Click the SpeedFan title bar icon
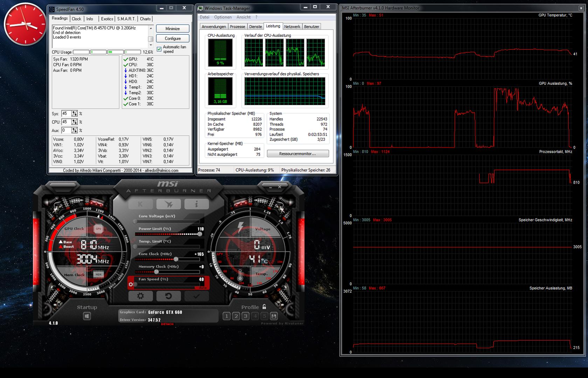The height and width of the screenshot is (378, 588). pos(51,9)
